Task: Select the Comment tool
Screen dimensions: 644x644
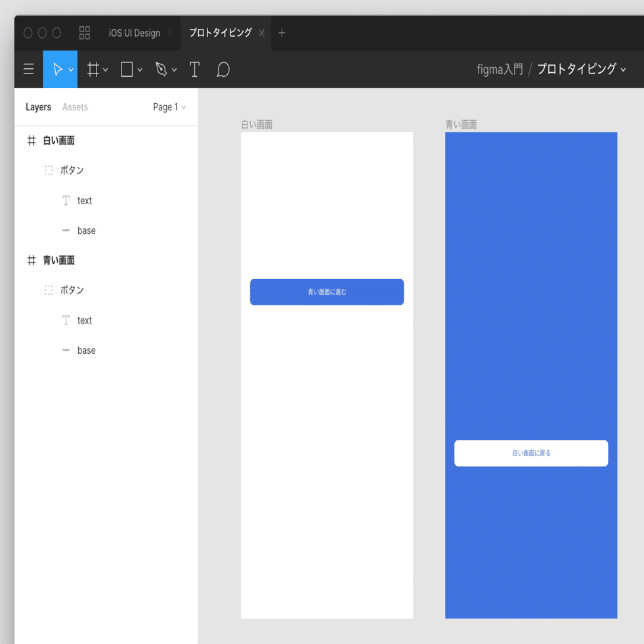Action: 223,70
